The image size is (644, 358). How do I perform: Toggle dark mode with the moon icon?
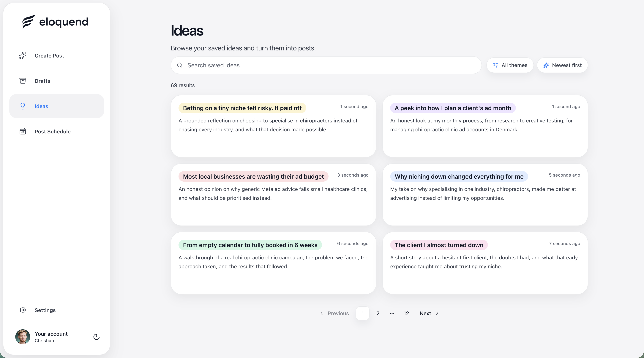97,337
